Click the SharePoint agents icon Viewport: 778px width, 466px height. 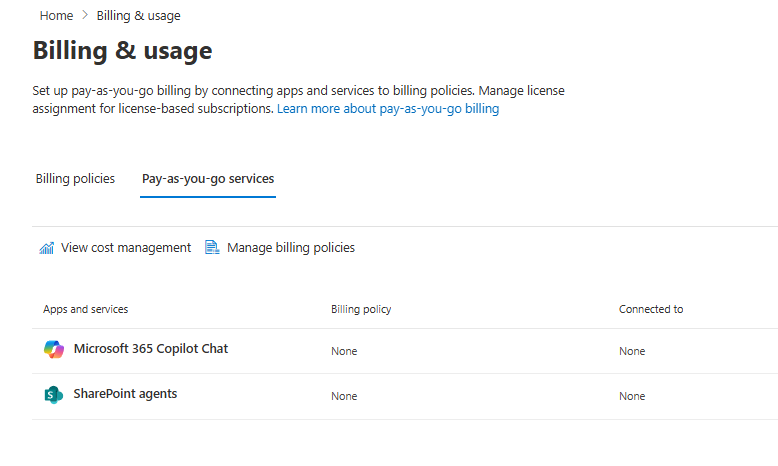point(54,395)
